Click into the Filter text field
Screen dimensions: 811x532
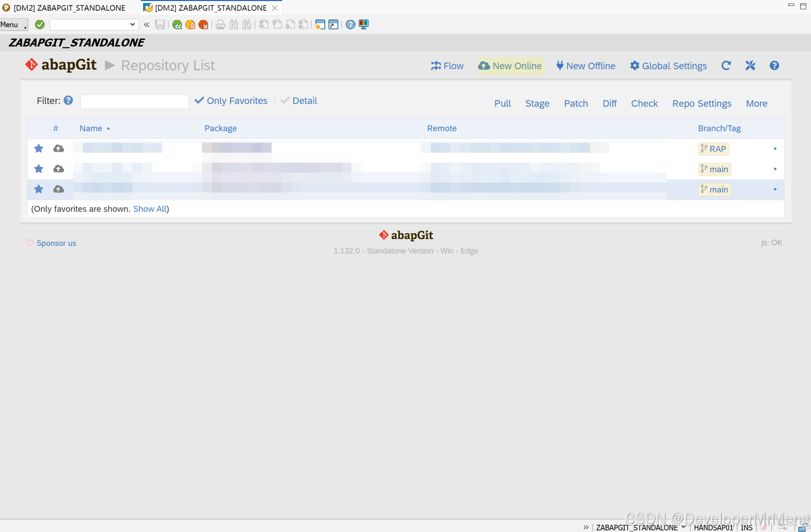134,102
